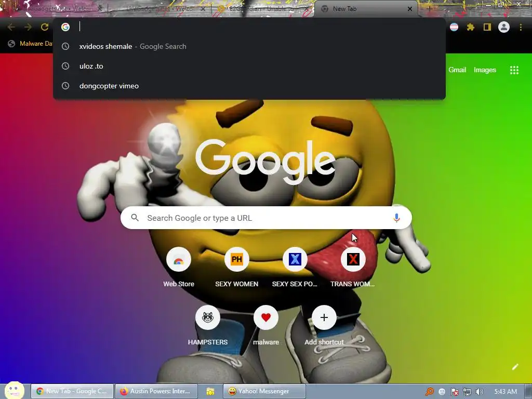The width and height of the screenshot is (532, 399).
Task: Switch to New Tab - Google Chrome taskbar button
Action: pyautogui.click(x=72, y=391)
